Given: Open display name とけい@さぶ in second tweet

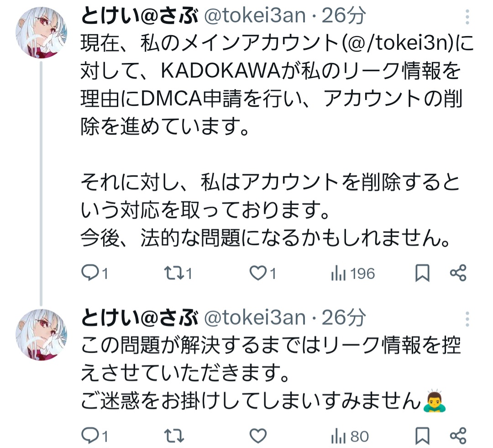Looking at the screenshot, I should [139, 317].
